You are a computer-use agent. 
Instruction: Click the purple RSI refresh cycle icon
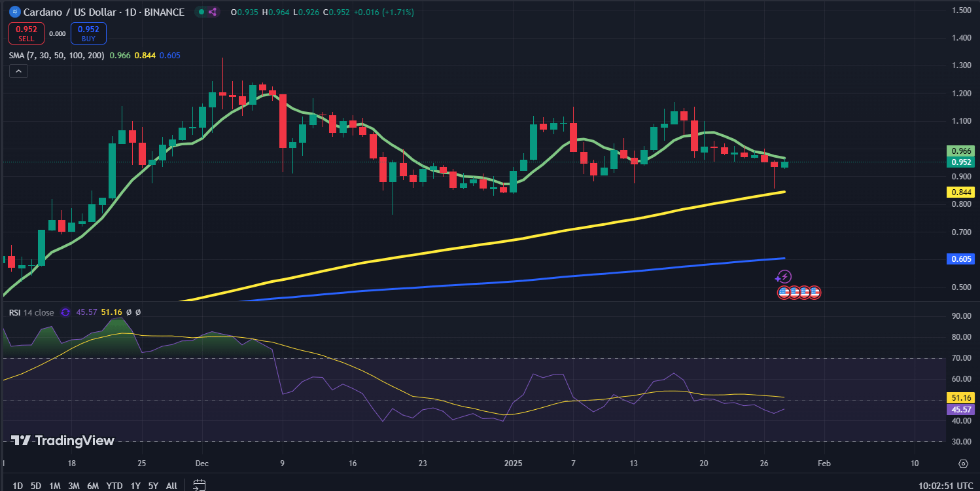65,312
